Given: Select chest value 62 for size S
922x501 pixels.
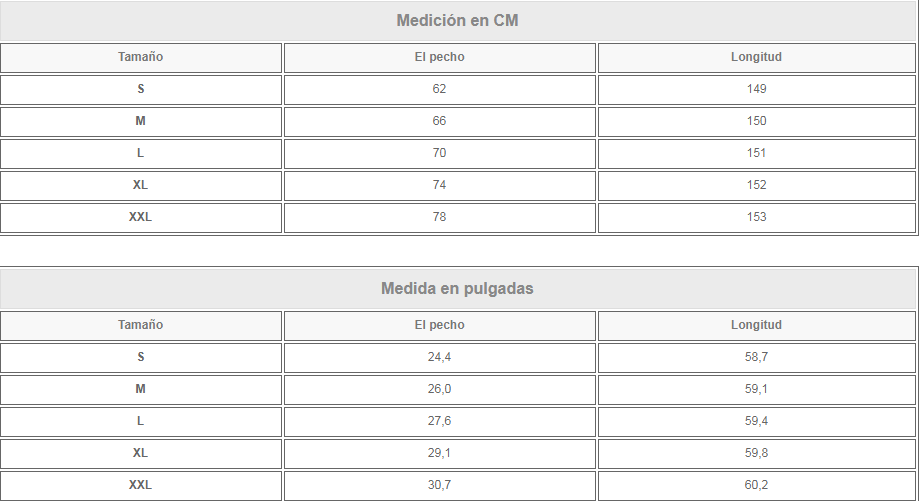Looking at the screenshot, I should click(x=439, y=89).
